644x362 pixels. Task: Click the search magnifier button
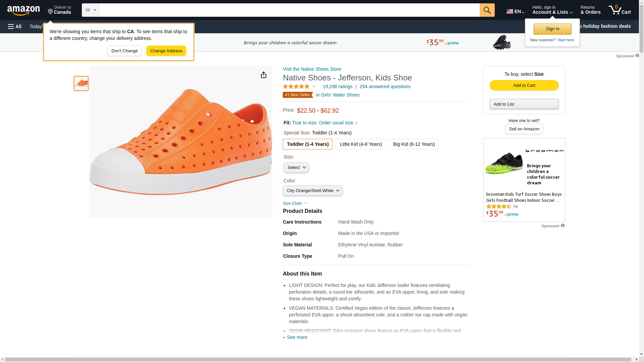coord(487,10)
